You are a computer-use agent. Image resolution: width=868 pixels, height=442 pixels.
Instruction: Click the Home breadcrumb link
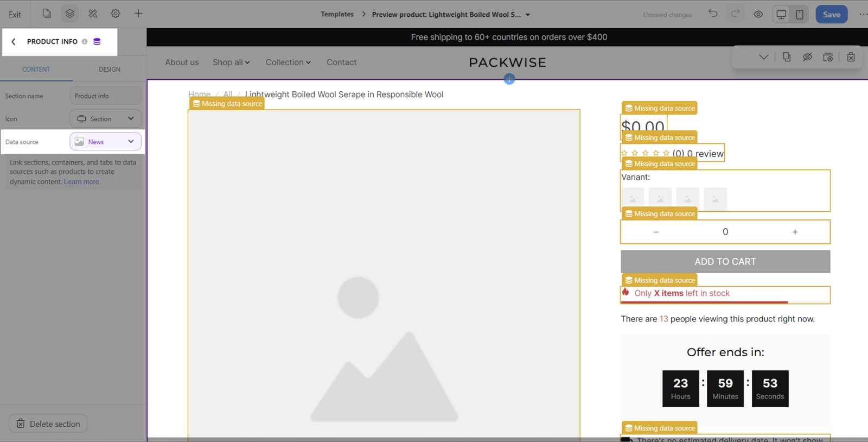(x=199, y=94)
